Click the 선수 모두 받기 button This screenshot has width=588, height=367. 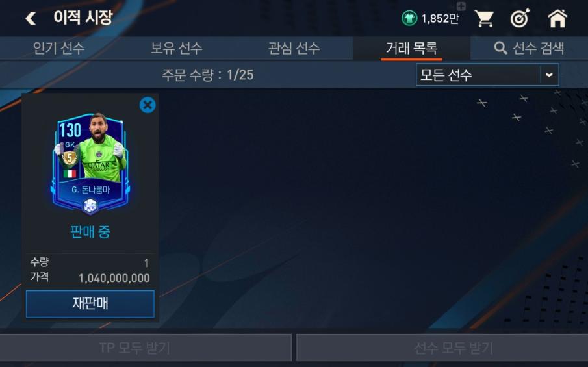[442, 348]
